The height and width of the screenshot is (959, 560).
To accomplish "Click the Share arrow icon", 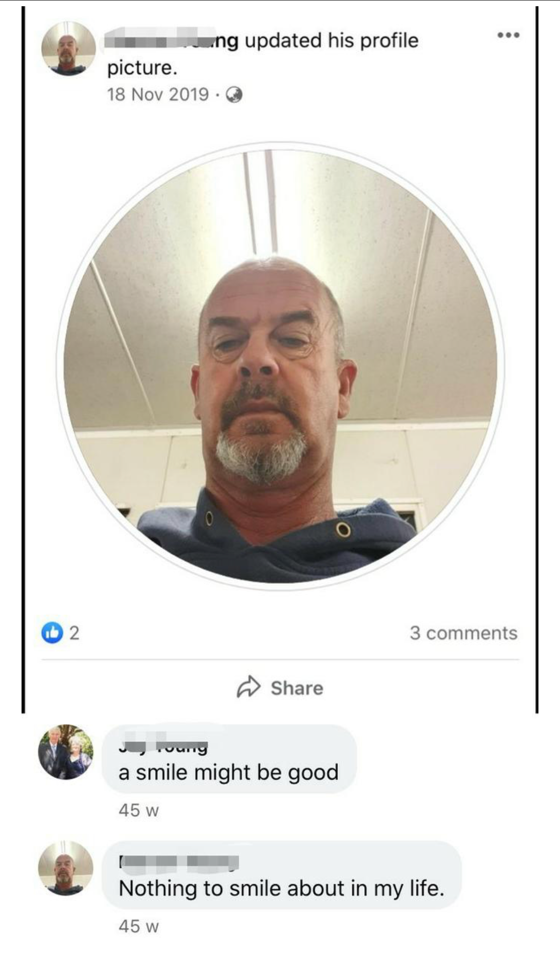I will click(249, 687).
